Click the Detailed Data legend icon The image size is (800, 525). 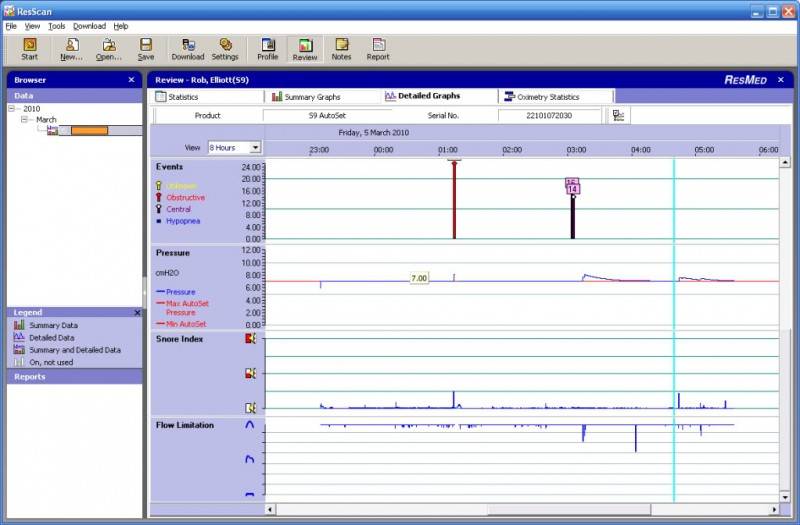[19, 337]
